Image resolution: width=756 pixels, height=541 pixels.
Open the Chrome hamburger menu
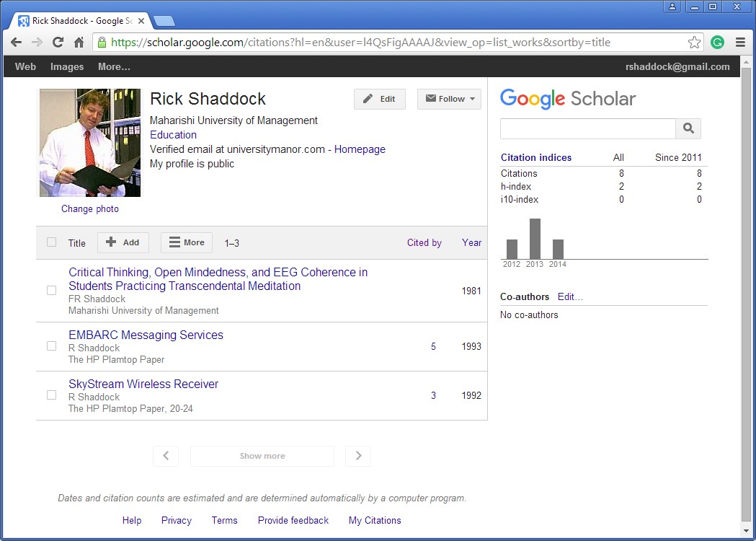click(741, 43)
